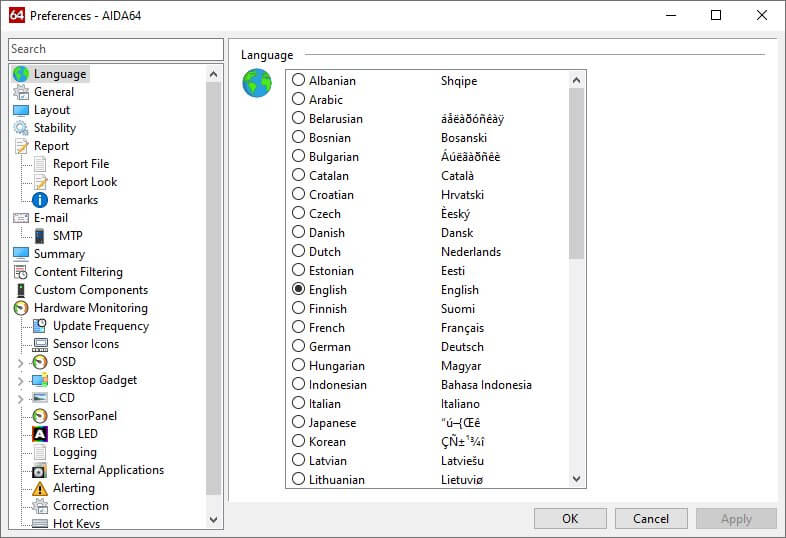Screen dimensions: 786x538
Task: Click the Hardware Monitoring gauge icon
Action: (x=21, y=308)
